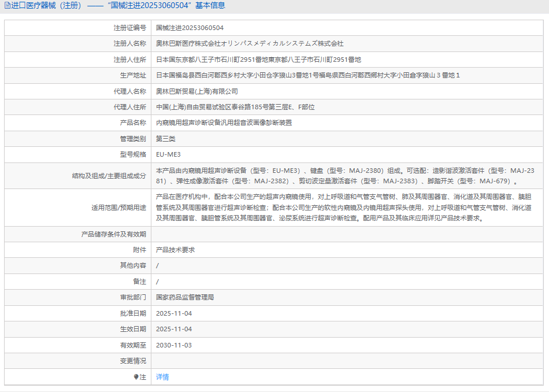Select model value EU-ME3 in 型号规格 row
549x392 pixels.
click(x=168, y=154)
